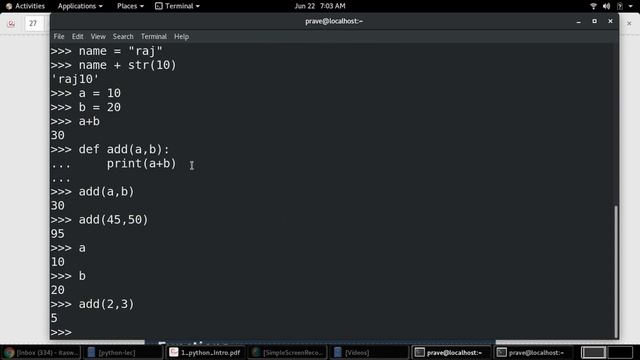Open the clock showing Jun 22 7:03 AM
This screenshot has width=640, height=360.
pyautogui.click(x=320, y=6)
